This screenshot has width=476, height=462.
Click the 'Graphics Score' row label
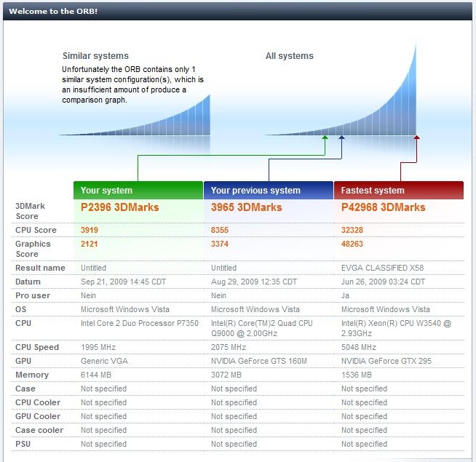click(33, 250)
